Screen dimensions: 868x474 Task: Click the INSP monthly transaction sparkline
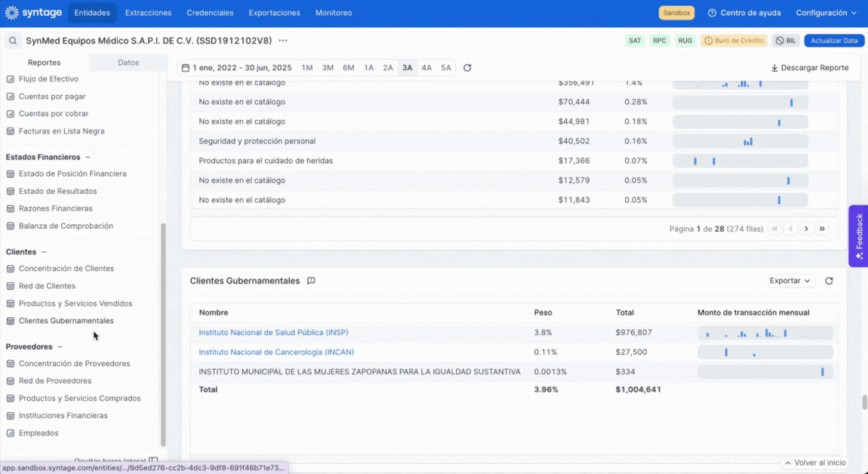coord(765,333)
